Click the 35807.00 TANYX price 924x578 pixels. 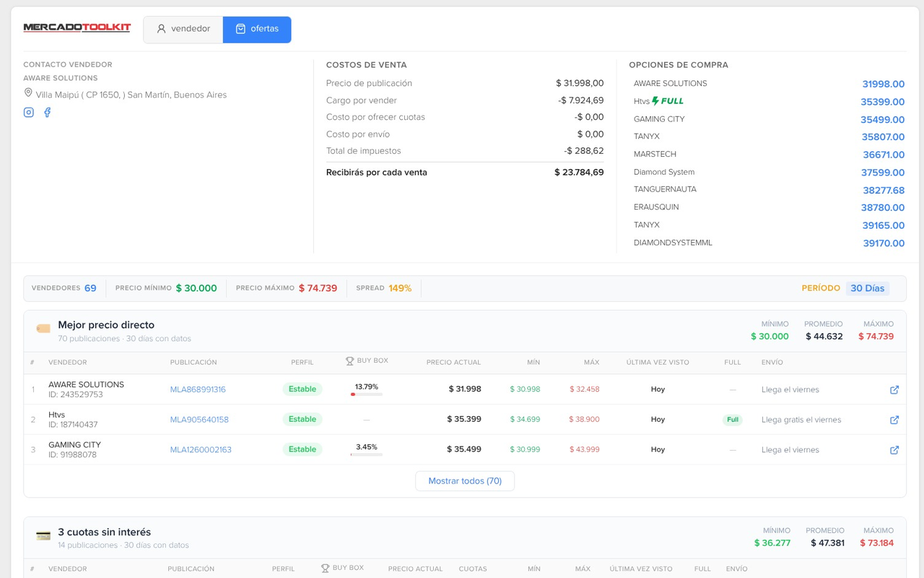pos(883,137)
